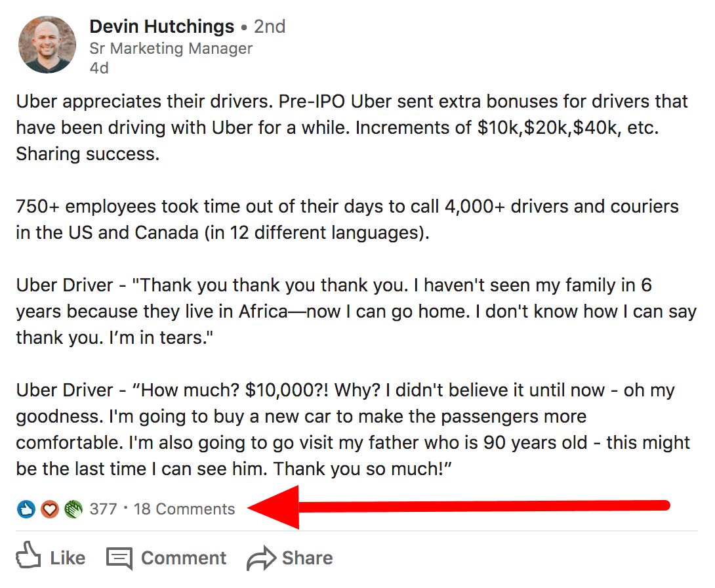Click the "Sr Marketing Manager" headline
Screen dimensions: 715x588
click(x=171, y=49)
